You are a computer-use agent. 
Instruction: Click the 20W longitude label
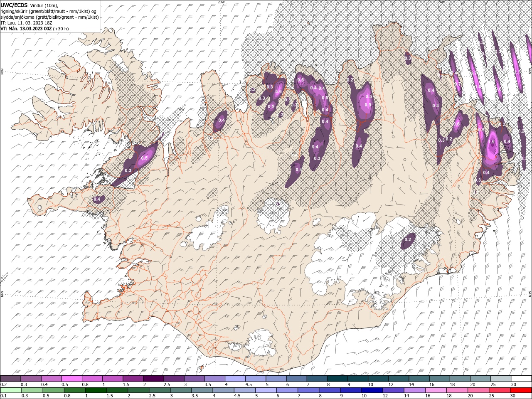(x=222, y=2)
